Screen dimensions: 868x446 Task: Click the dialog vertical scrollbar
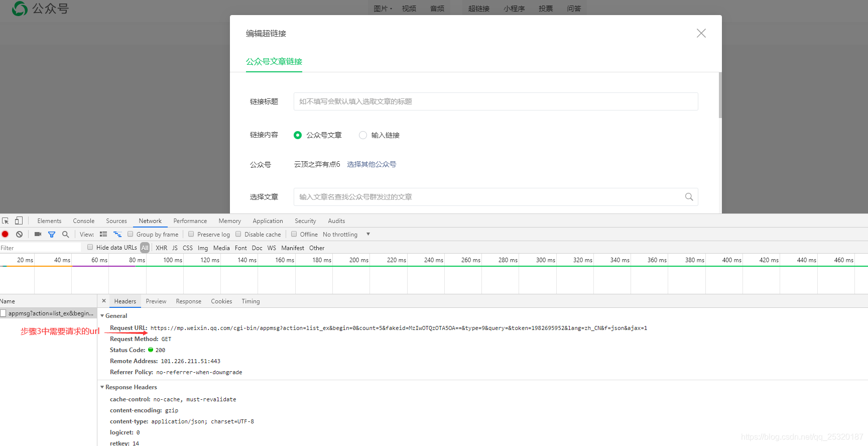coord(720,95)
